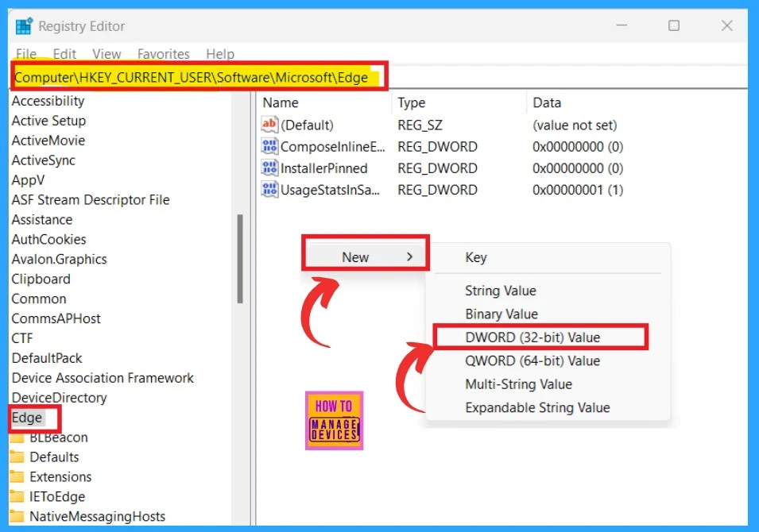Click the (Default) string value icon
Viewport: 759px width, 532px height.
(269, 125)
